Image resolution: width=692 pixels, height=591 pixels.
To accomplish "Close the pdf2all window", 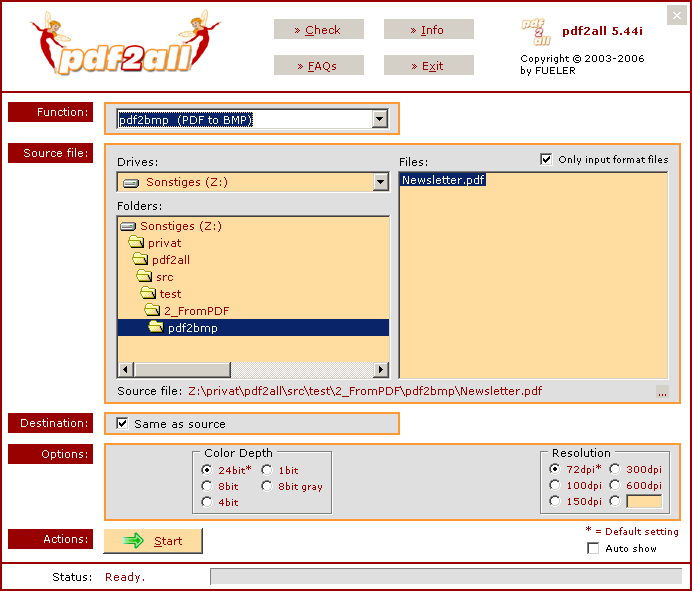I will click(x=677, y=15).
